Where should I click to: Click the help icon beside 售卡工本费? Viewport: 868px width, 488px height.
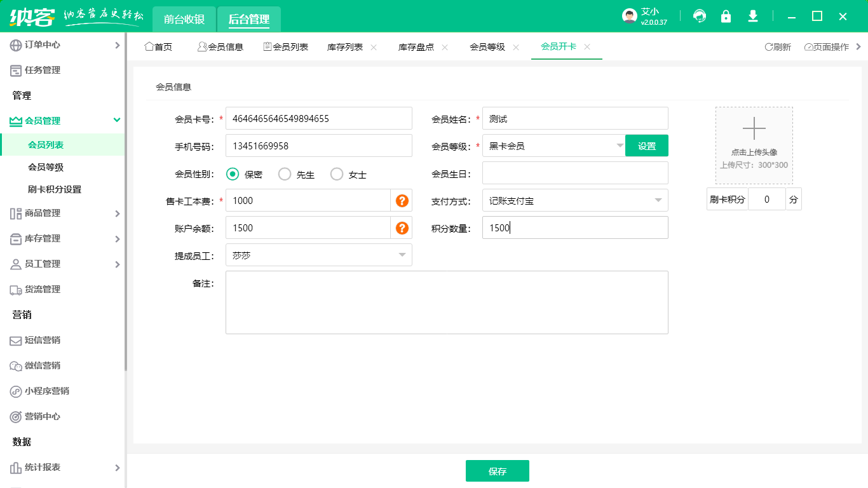402,200
